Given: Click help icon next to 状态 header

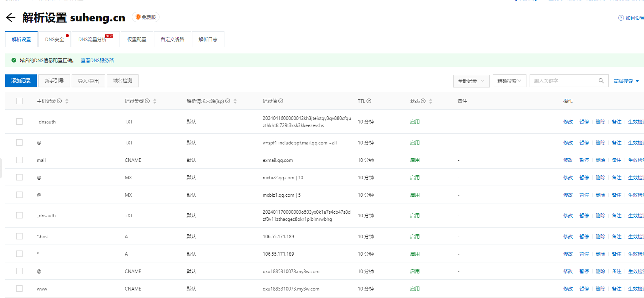Looking at the screenshot, I should coord(423,101).
